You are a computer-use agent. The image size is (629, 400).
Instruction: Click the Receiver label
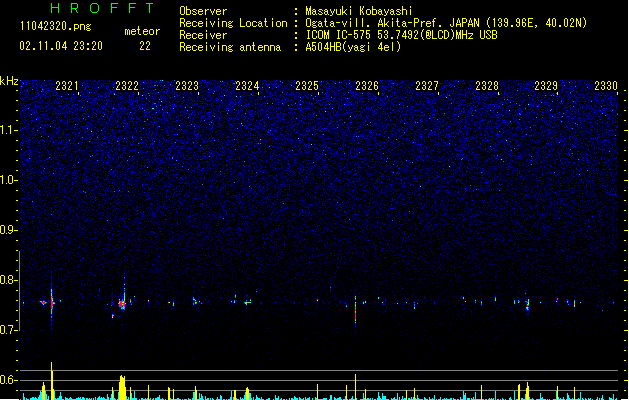(203, 35)
